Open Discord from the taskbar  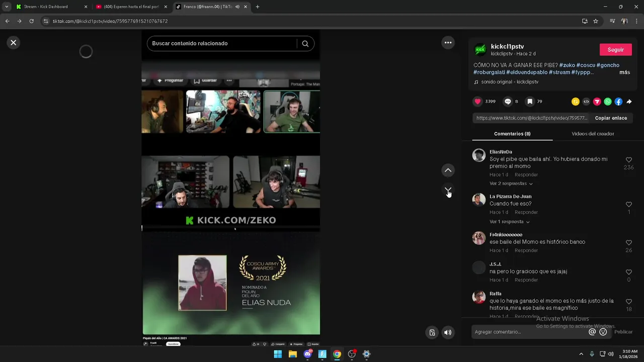pyautogui.click(x=307, y=354)
